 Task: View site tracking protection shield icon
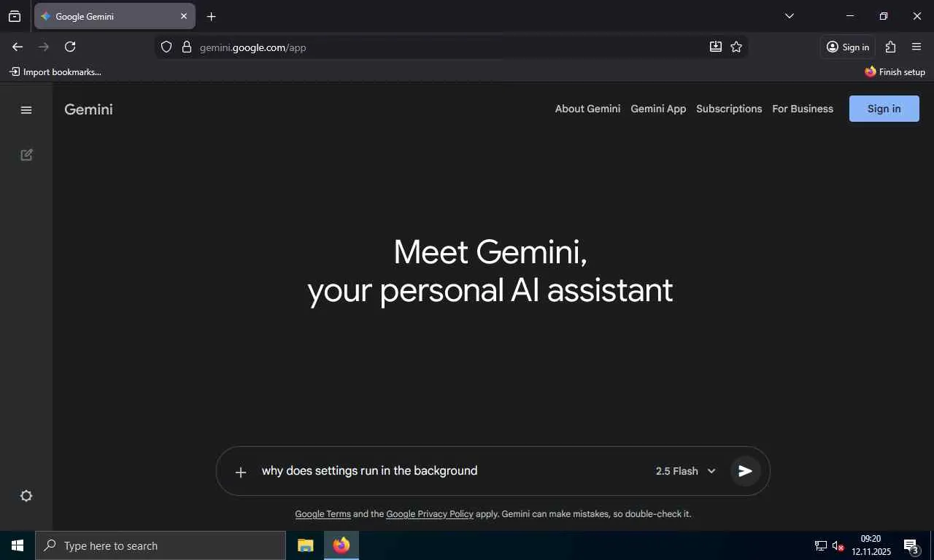tap(166, 47)
